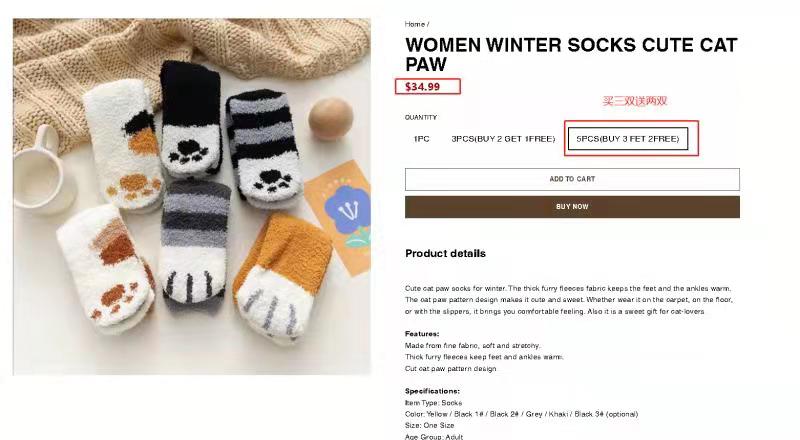Select the 1PC quantity option
The image size is (800, 440).
click(421, 139)
